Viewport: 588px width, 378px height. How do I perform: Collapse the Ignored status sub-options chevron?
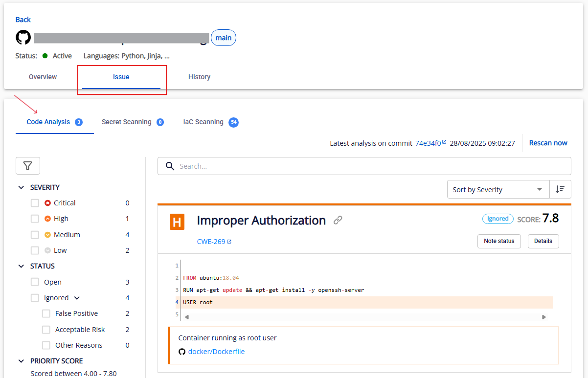tap(77, 298)
